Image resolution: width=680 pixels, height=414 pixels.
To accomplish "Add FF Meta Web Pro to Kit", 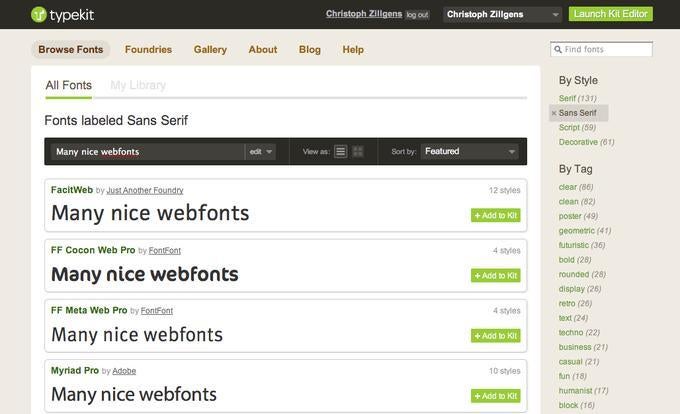I will point(496,336).
